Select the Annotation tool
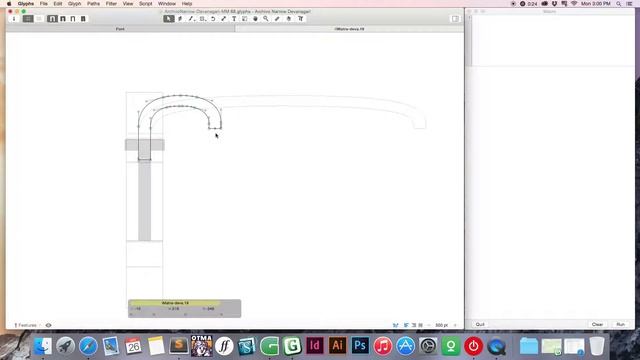 [x=244, y=19]
